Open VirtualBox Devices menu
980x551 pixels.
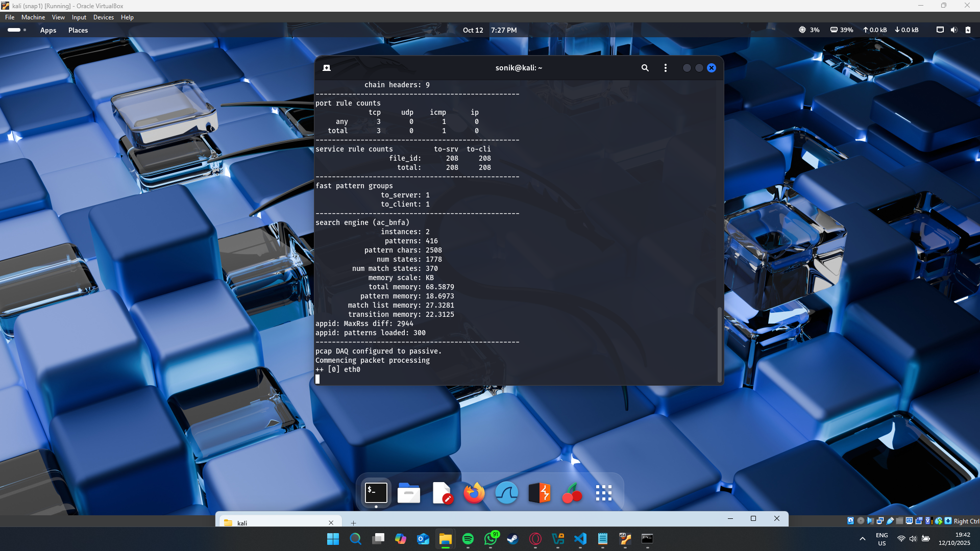point(104,17)
